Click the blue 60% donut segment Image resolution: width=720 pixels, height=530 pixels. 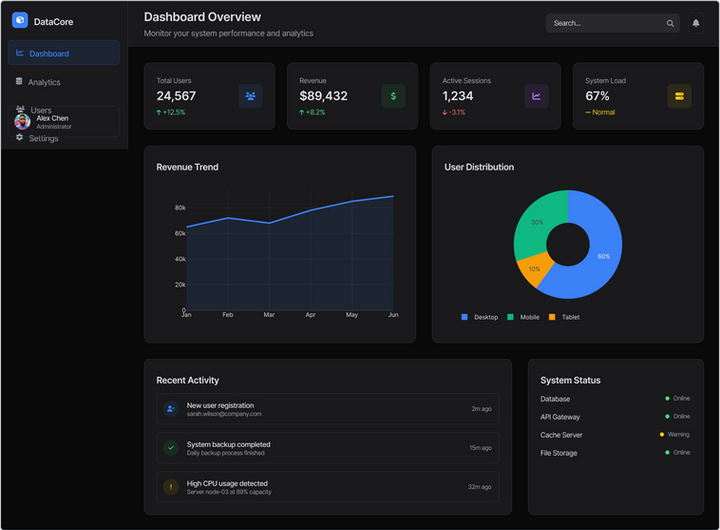[602, 257]
